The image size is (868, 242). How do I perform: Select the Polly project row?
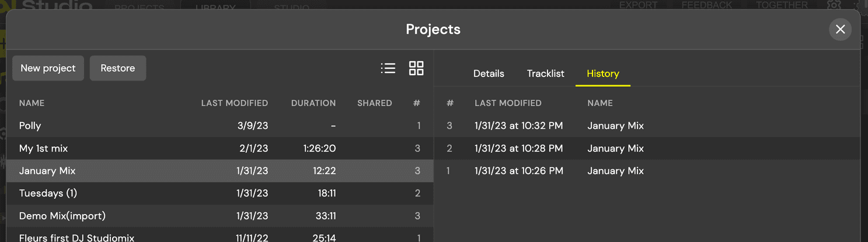220,126
